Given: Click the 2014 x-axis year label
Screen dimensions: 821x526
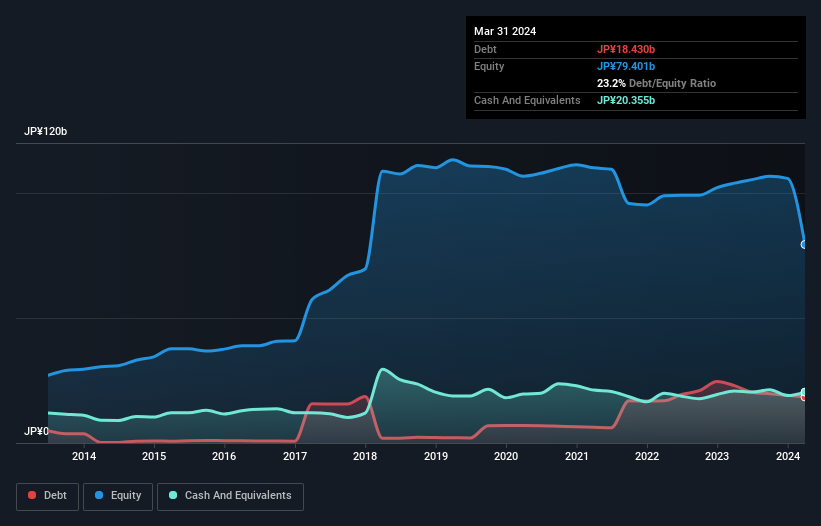Looking at the screenshot, I should [84, 456].
